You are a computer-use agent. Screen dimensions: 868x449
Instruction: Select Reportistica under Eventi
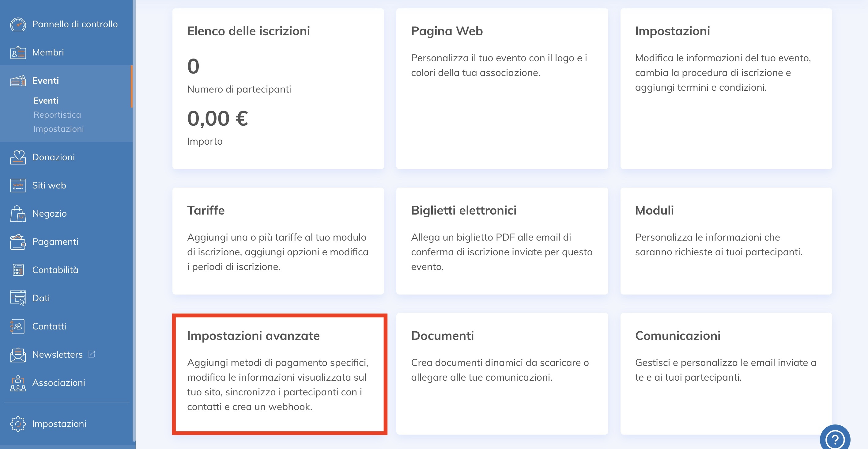coord(57,115)
